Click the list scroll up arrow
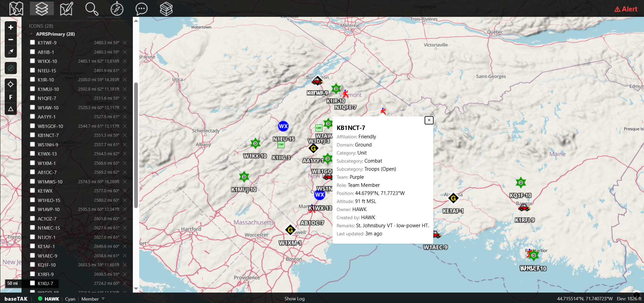Image resolution: width=644 pixels, height=303 pixels. 136,21
